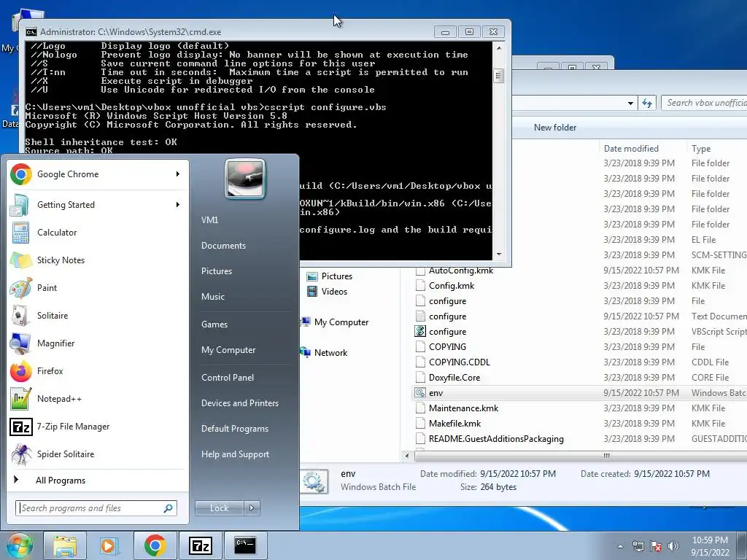The width and height of the screenshot is (747, 560).
Task: Show hidden tray icons arrow
Action: 620,546
